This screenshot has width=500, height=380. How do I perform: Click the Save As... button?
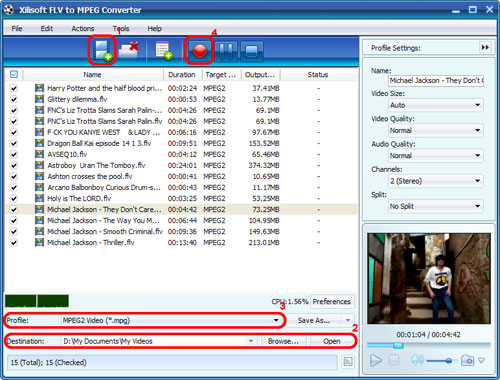click(x=314, y=320)
